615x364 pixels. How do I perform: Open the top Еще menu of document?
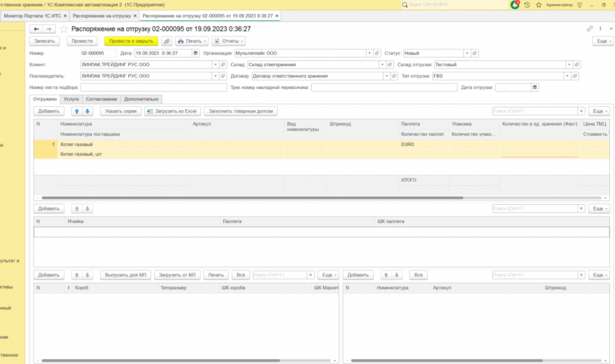pos(603,41)
